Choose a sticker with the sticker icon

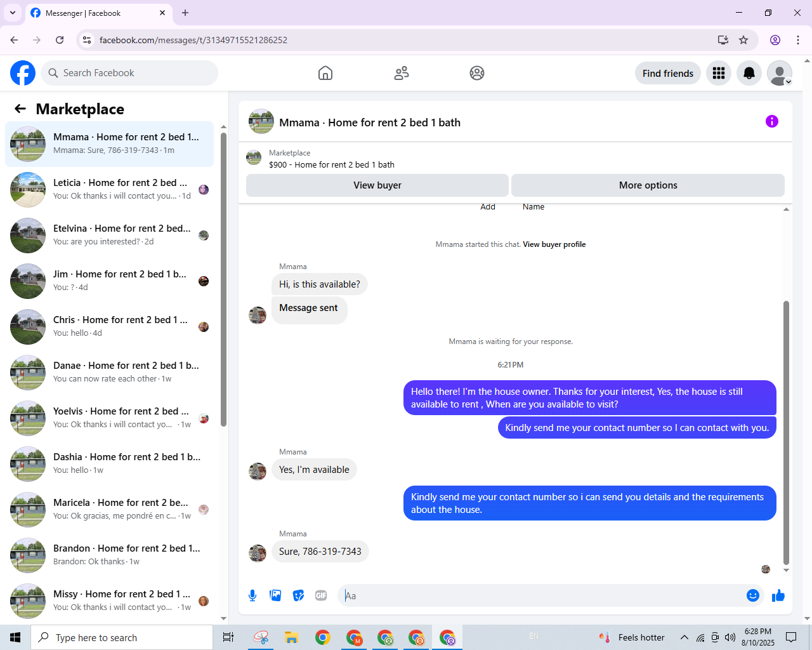click(x=298, y=595)
